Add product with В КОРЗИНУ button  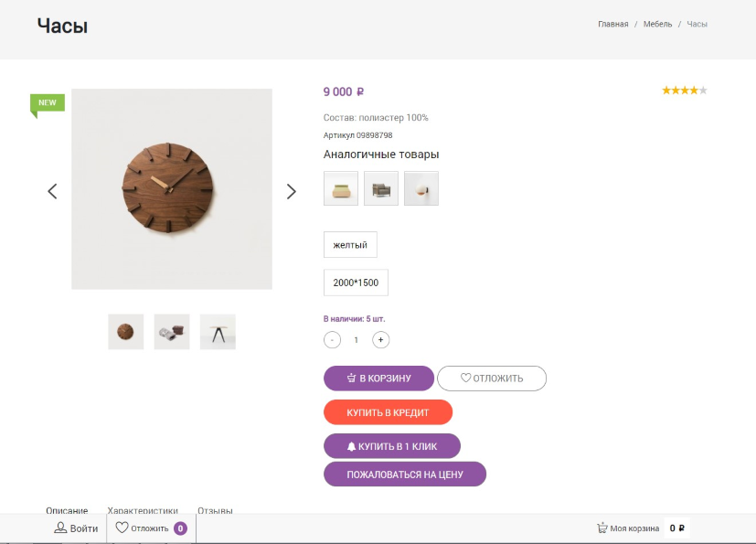point(379,379)
